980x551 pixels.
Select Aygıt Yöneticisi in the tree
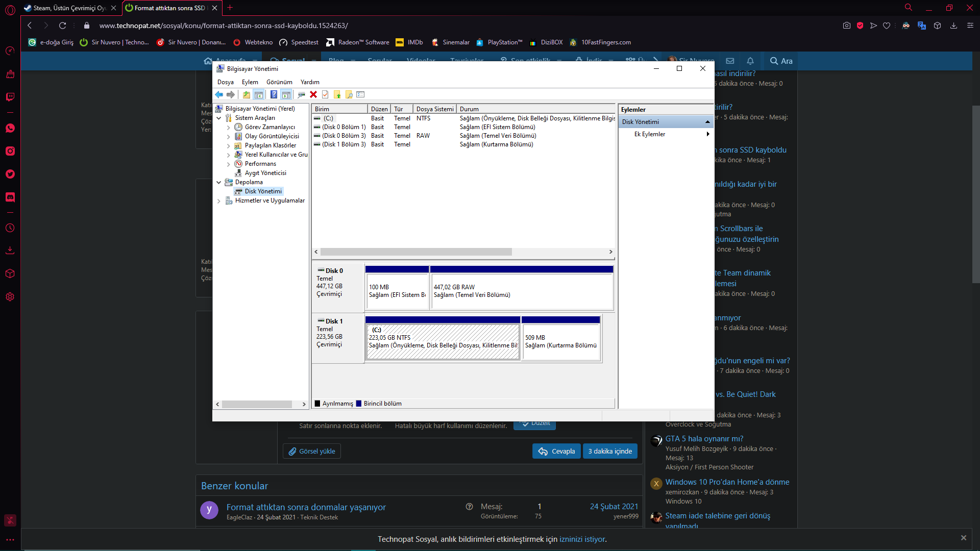(265, 173)
